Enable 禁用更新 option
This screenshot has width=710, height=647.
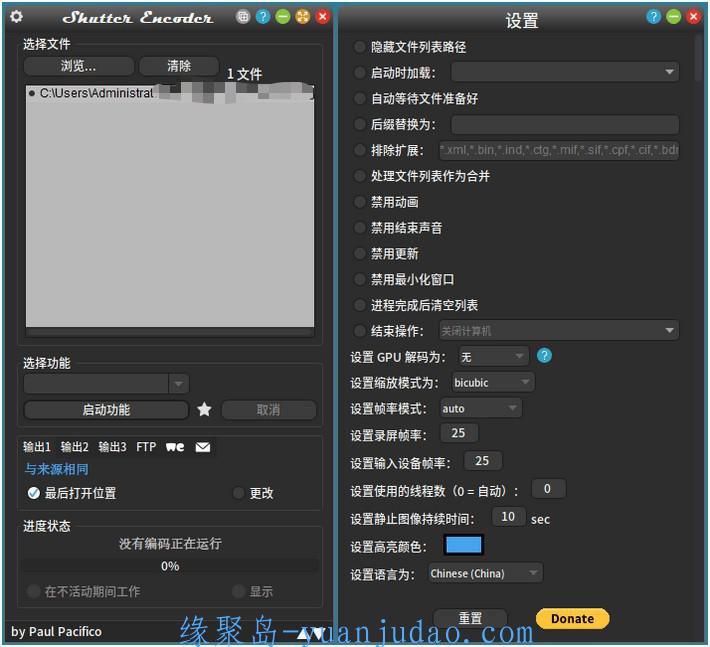click(360, 254)
